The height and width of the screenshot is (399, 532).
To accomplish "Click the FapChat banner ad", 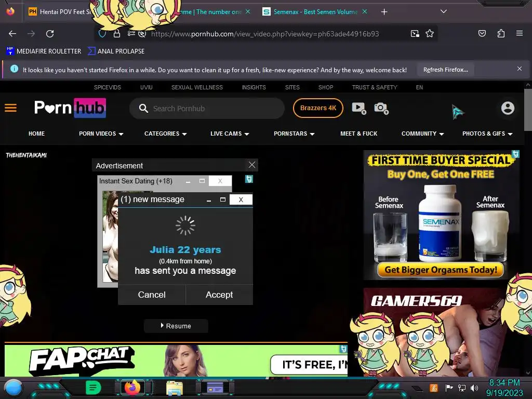I will [176, 360].
